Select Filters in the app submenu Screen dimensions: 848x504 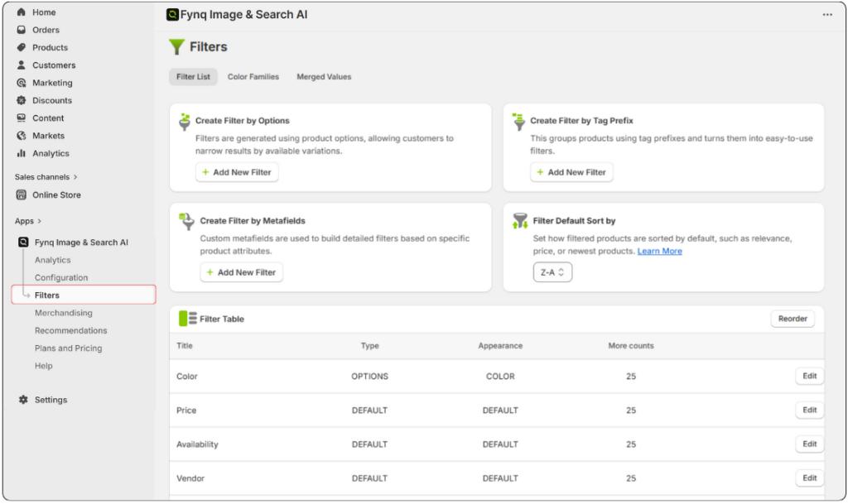pos(84,295)
